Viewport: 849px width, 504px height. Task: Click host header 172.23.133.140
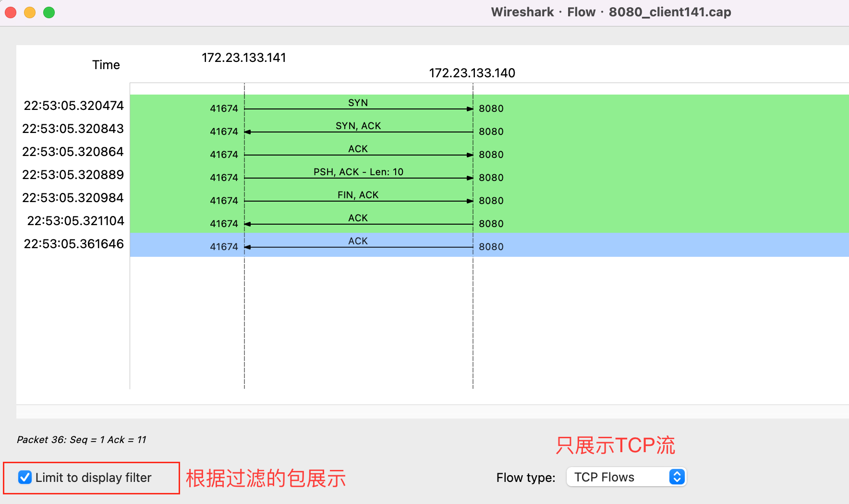pyautogui.click(x=472, y=73)
